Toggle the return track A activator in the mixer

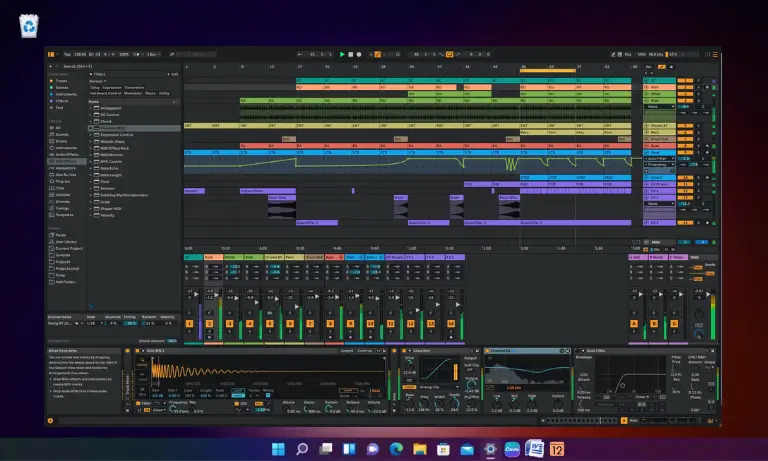point(634,324)
